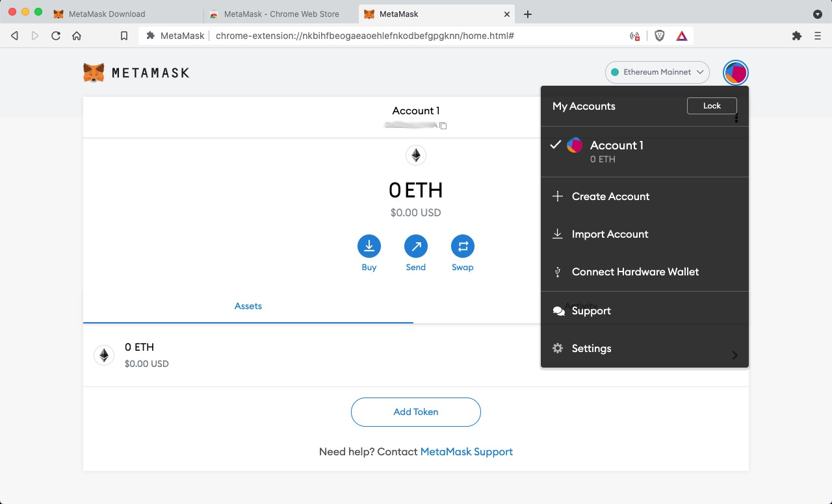
Task: Copy Account 1 address via copy icon
Action: [x=443, y=125]
